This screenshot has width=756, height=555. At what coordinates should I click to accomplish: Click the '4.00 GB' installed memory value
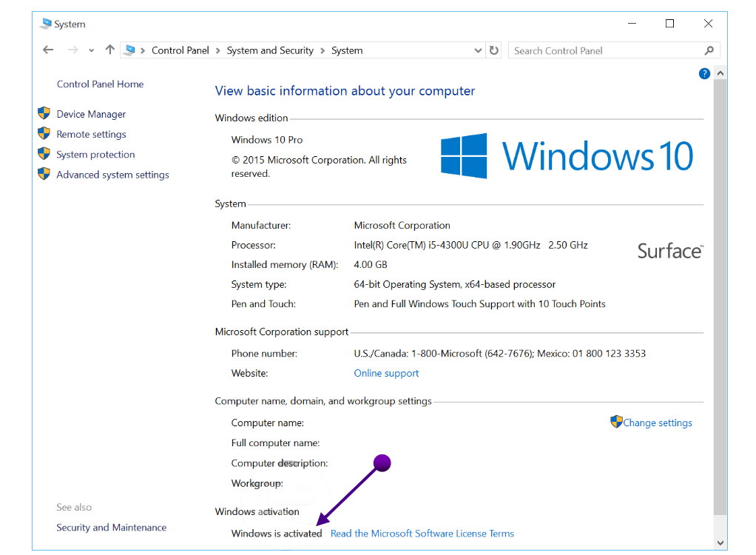point(371,265)
